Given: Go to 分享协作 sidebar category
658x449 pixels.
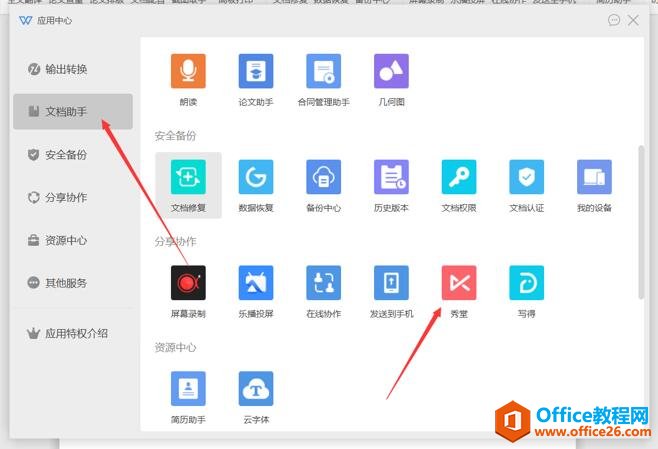Looking at the screenshot, I should tap(73, 197).
